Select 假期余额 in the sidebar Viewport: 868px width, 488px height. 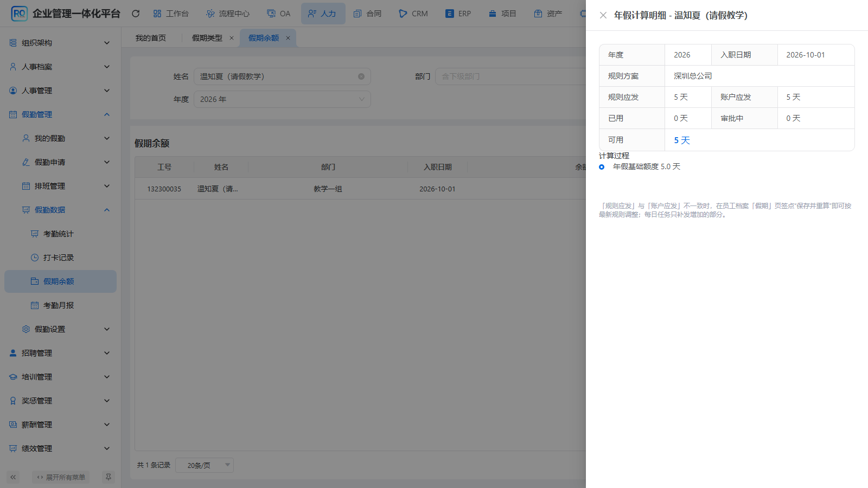click(x=60, y=281)
